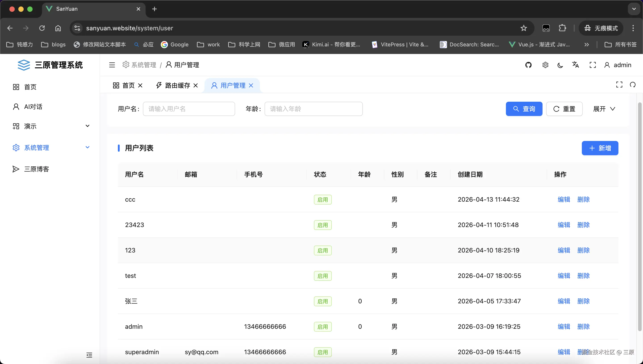Click the hamburger menu fold icon

(112, 65)
